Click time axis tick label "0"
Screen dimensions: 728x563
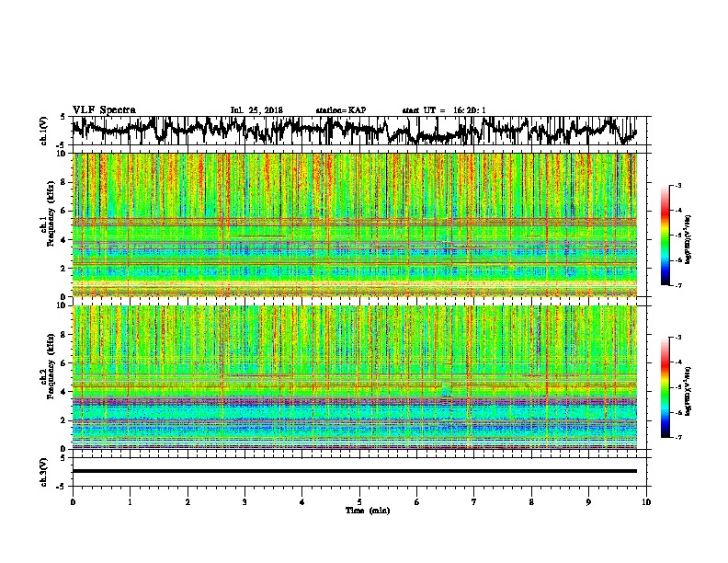click(x=73, y=502)
